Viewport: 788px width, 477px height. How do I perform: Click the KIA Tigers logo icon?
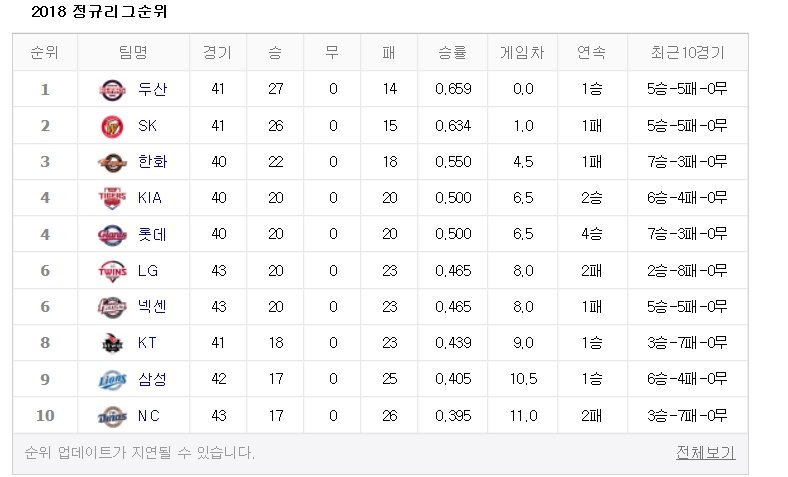(113, 198)
